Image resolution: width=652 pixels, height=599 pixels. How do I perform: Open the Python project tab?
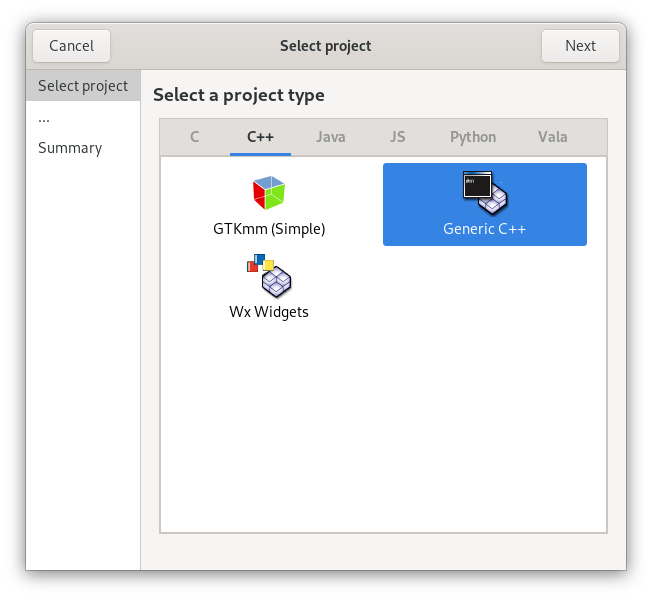(472, 137)
